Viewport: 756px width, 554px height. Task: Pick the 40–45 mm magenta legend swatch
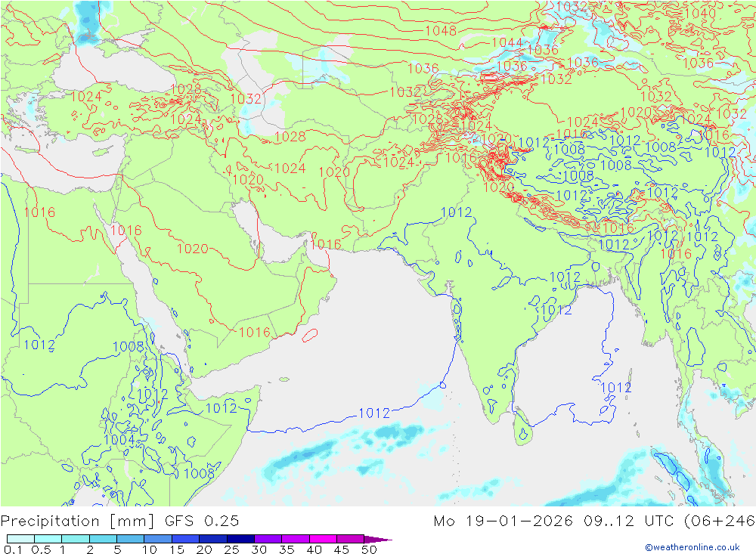pyautogui.click(x=323, y=539)
